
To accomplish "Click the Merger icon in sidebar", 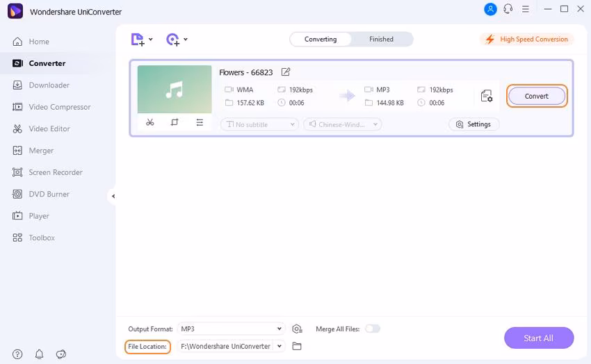I will [x=17, y=151].
